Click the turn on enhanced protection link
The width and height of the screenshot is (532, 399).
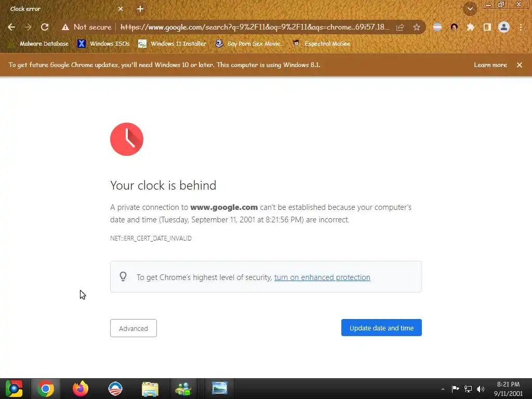click(322, 277)
